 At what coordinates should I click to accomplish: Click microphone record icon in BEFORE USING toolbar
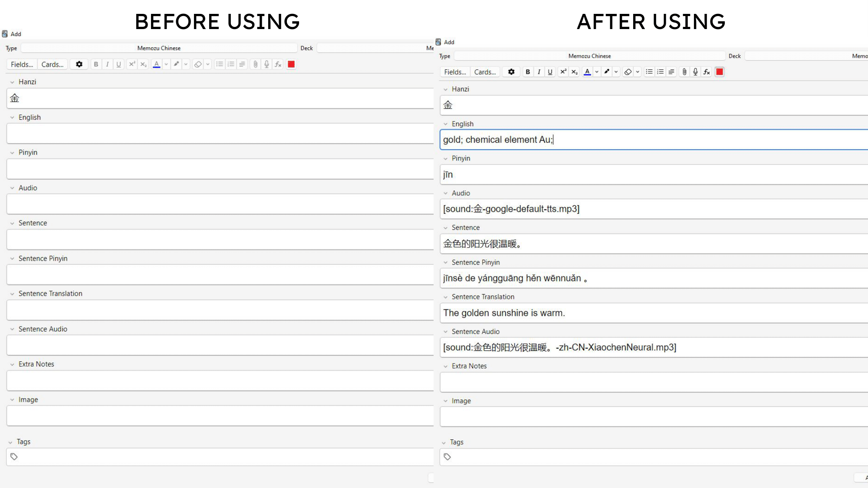click(x=266, y=64)
